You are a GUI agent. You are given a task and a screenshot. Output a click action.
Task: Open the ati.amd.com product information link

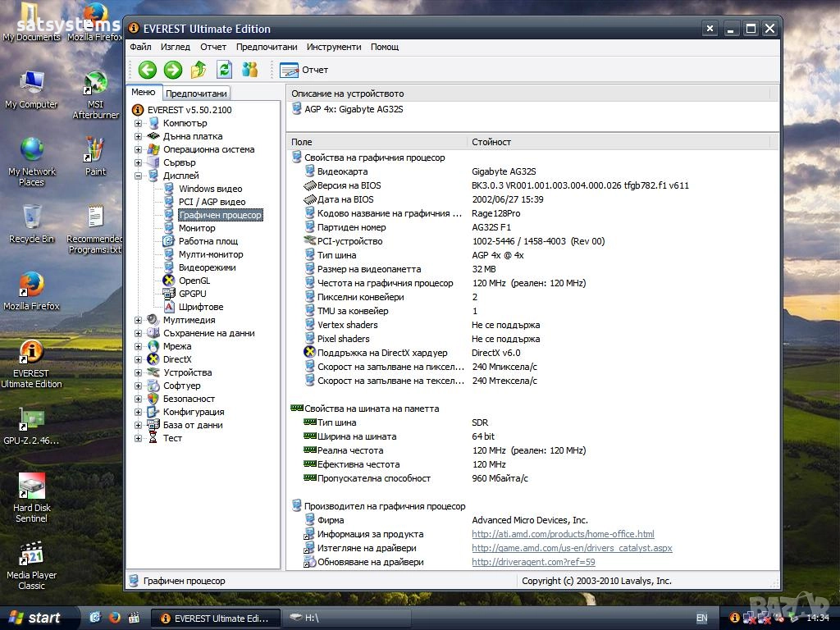[563, 534]
